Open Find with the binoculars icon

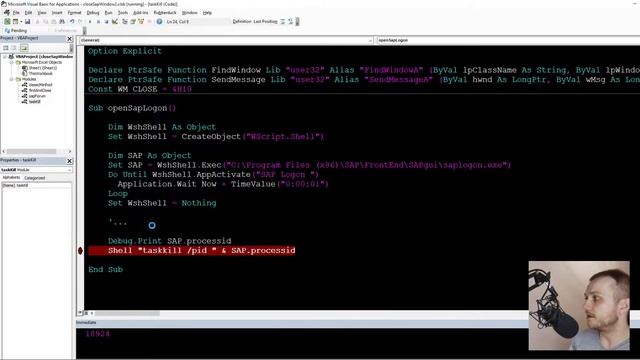click(62, 21)
